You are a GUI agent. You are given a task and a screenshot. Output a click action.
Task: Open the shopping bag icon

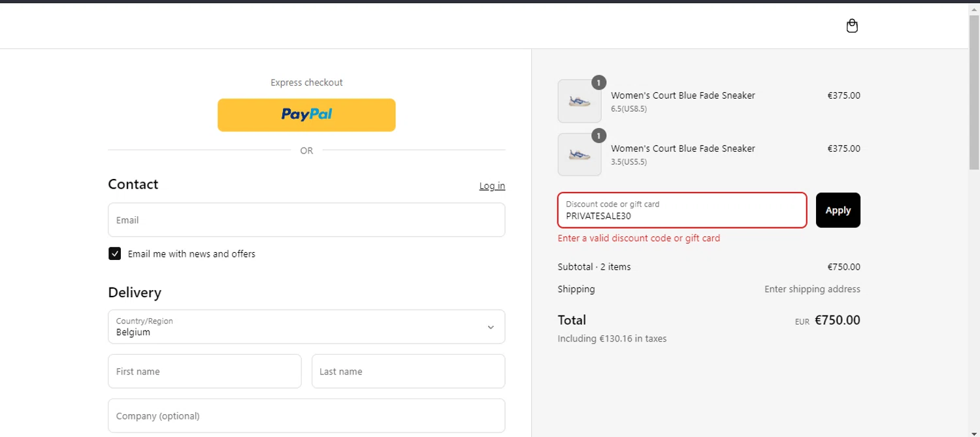pyautogui.click(x=852, y=26)
